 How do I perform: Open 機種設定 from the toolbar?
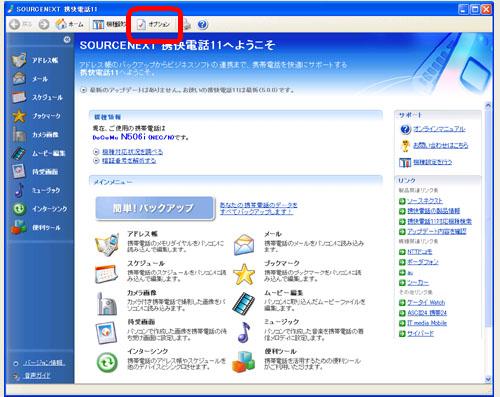pyautogui.click(x=109, y=24)
